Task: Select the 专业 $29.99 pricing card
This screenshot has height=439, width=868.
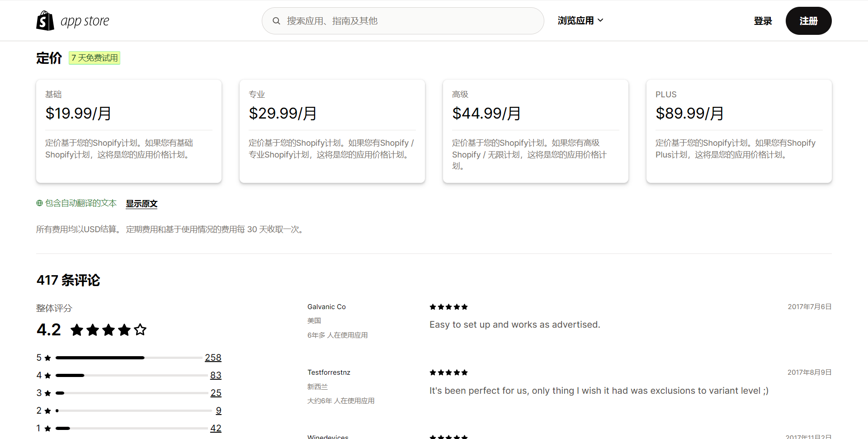Action: (x=332, y=131)
